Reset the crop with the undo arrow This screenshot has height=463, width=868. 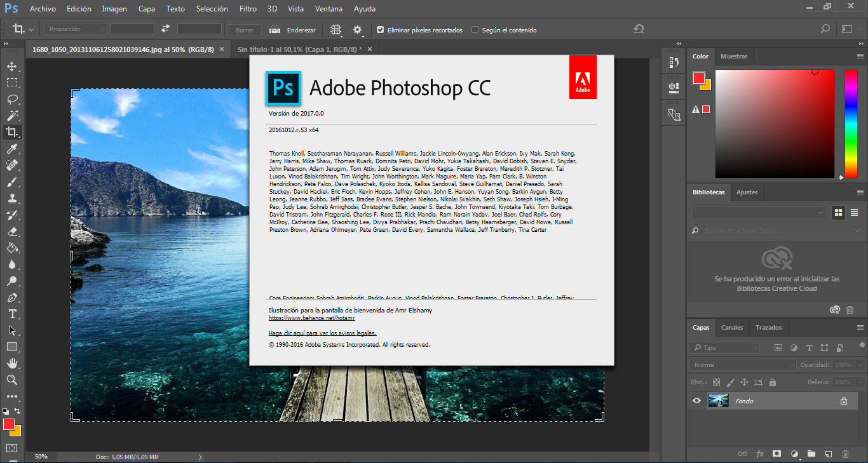point(639,29)
